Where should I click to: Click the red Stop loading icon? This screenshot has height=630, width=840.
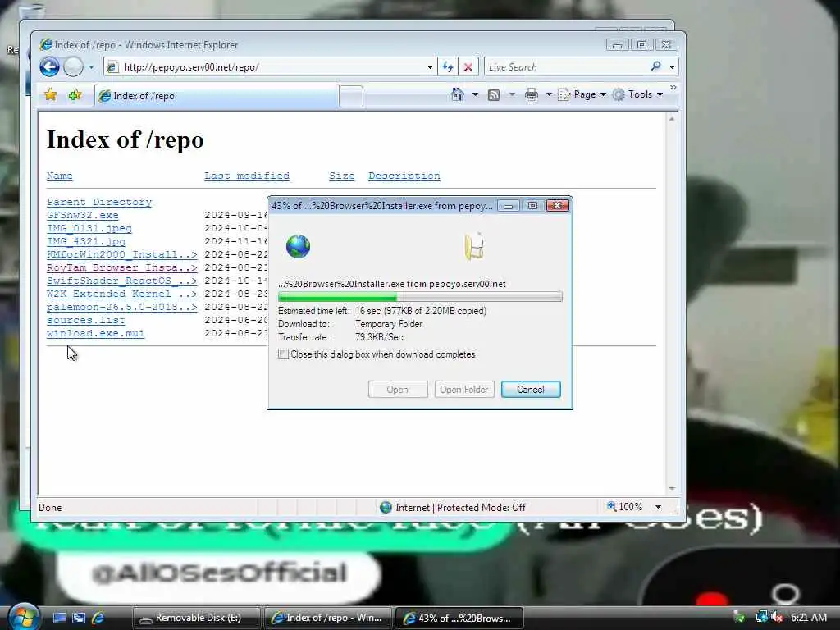point(468,67)
